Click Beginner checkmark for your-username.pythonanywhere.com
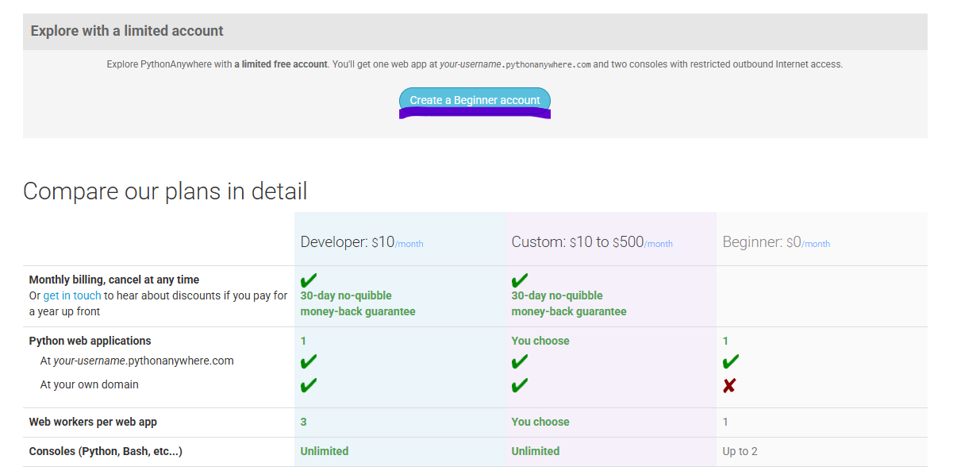This screenshot has height=467, width=980. (x=731, y=362)
